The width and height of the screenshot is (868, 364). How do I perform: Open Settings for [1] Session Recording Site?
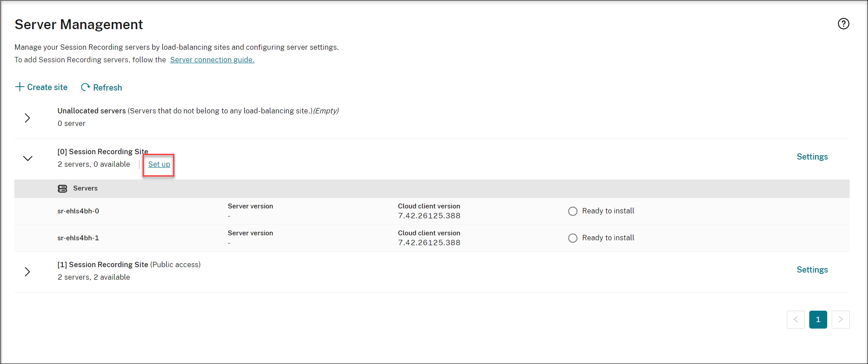click(812, 270)
